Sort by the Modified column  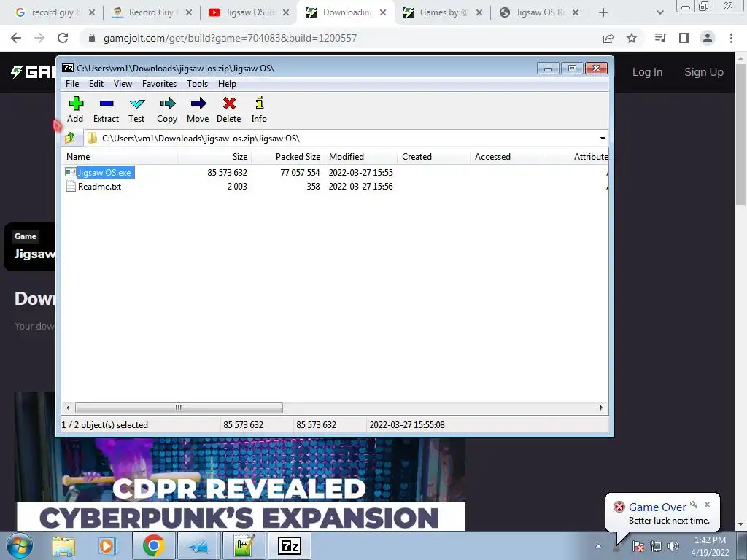click(x=360, y=157)
